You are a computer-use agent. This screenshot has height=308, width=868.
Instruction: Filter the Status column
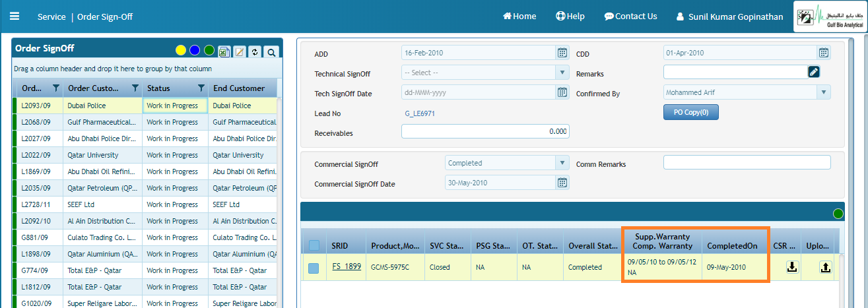[x=201, y=88]
